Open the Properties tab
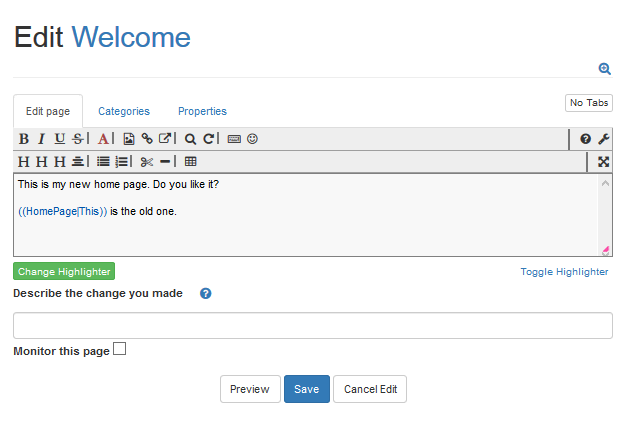Screen dimensions: 627x430 tap(202, 111)
